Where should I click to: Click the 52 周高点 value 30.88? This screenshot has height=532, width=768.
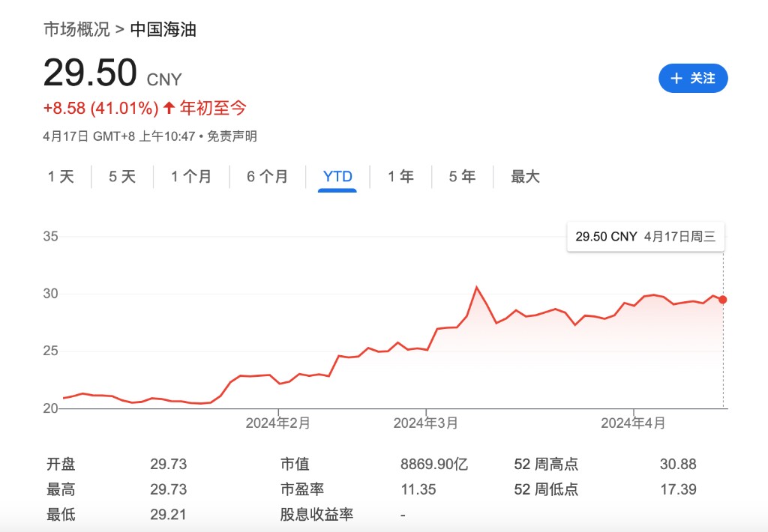coord(678,464)
